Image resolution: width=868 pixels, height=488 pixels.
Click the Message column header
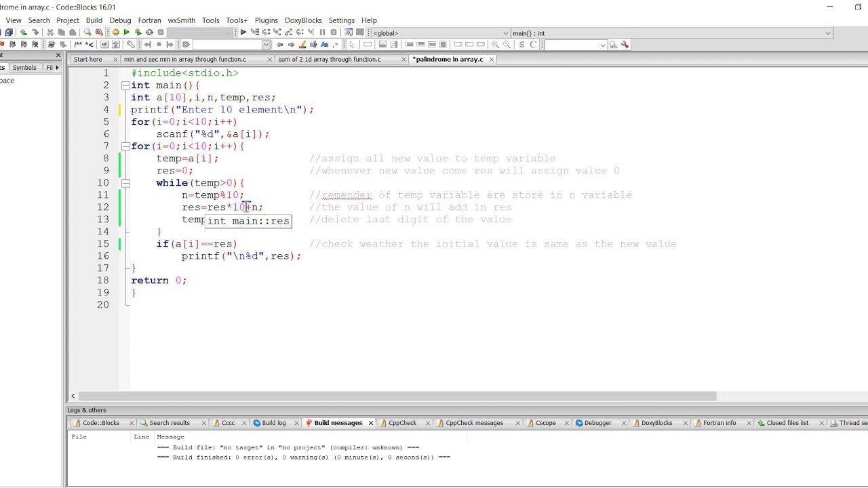[x=170, y=437]
